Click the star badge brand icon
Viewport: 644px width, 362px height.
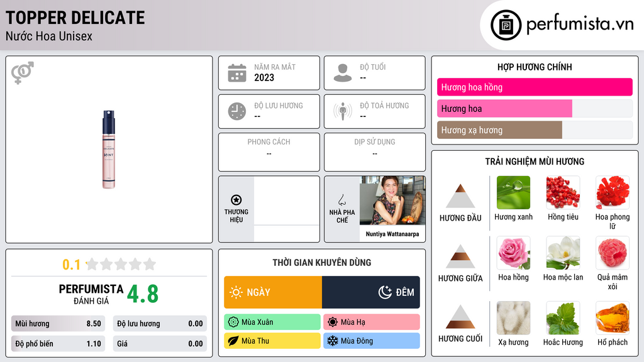click(x=236, y=200)
